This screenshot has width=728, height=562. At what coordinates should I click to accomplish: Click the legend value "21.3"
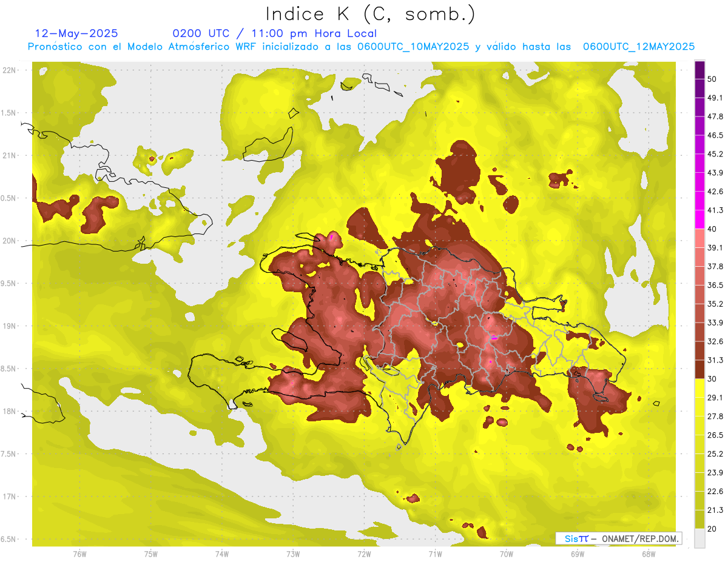715,510
